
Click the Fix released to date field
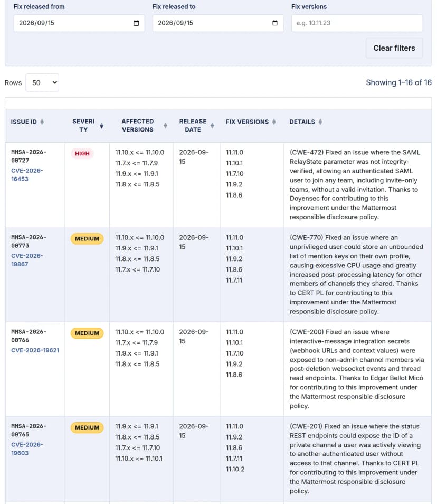point(218,23)
